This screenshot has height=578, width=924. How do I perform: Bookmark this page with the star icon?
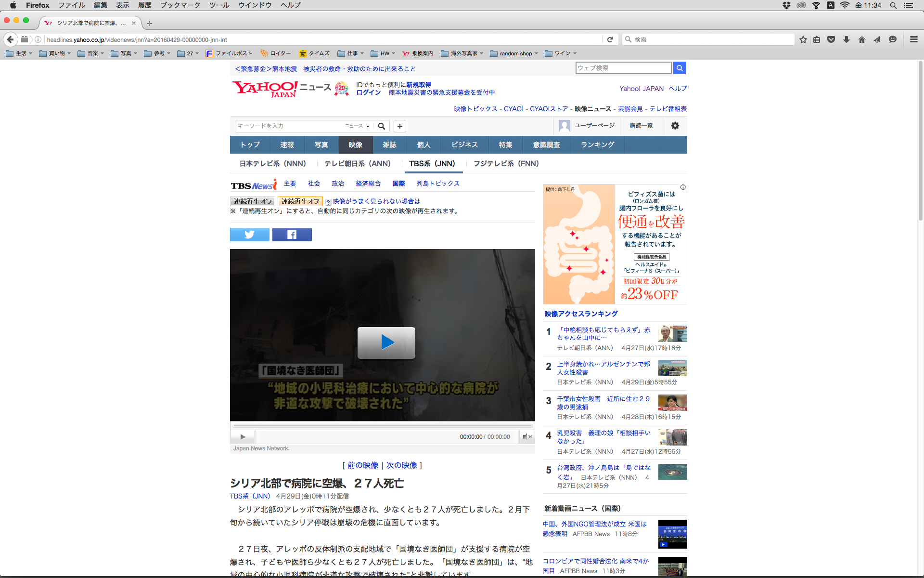click(803, 39)
